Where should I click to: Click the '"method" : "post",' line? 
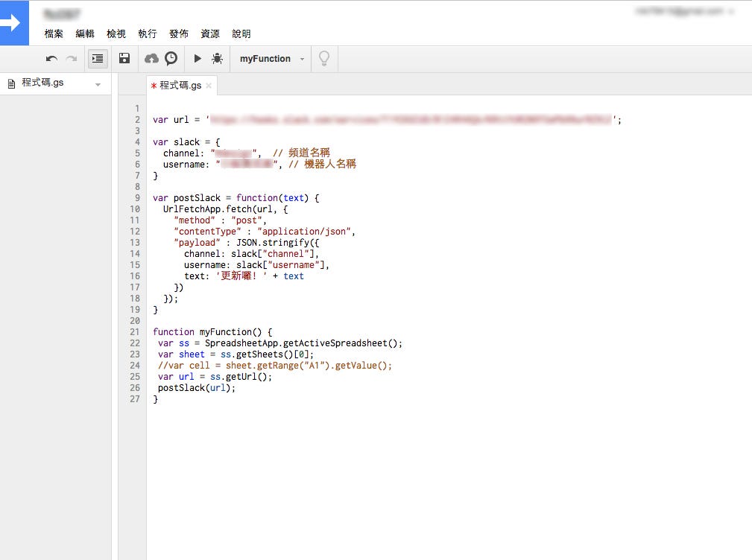[x=220, y=220]
